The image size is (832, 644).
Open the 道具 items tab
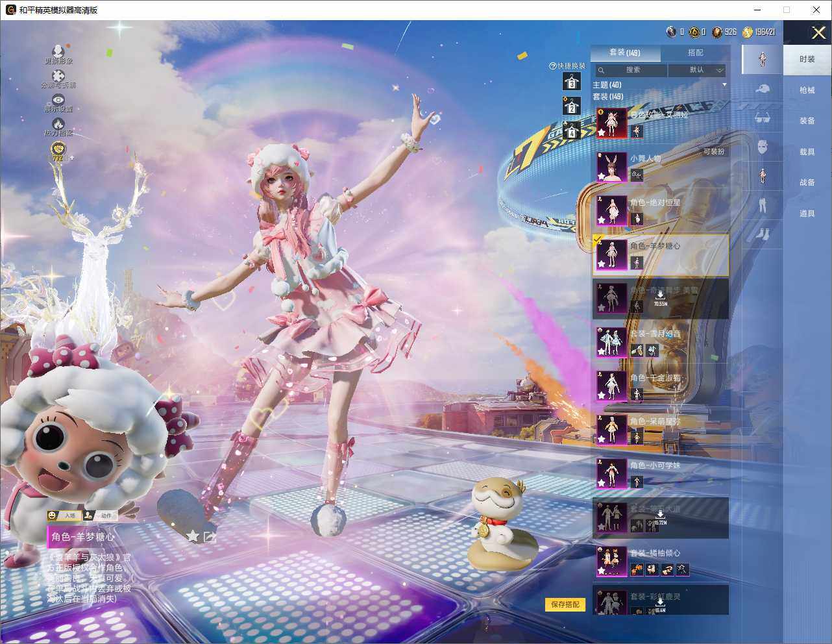tap(807, 214)
